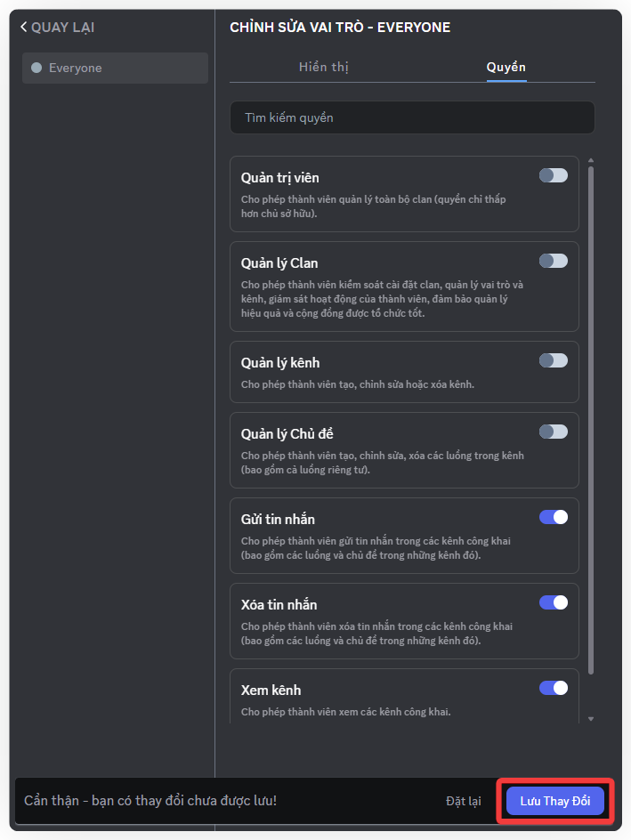Disable the Xem kênh switch

pyautogui.click(x=553, y=688)
